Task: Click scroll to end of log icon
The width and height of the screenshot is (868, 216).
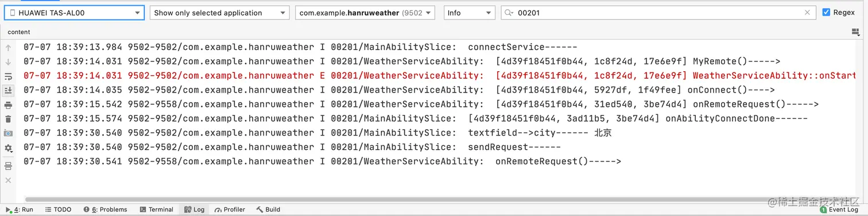Action: [8, 90]
